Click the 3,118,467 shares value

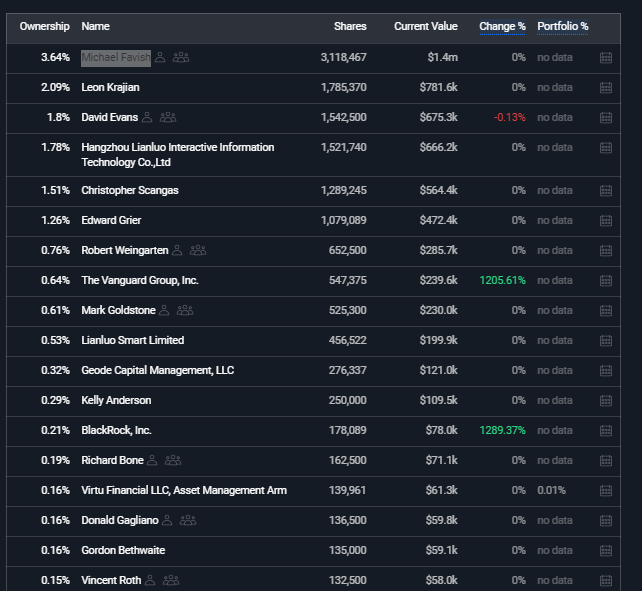344,58
